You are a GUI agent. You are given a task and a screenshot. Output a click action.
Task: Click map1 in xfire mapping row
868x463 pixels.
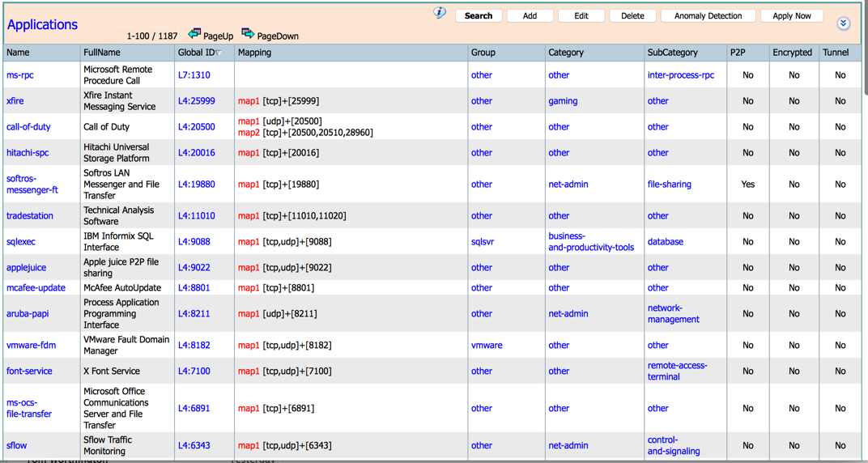[x=249, y=100]
